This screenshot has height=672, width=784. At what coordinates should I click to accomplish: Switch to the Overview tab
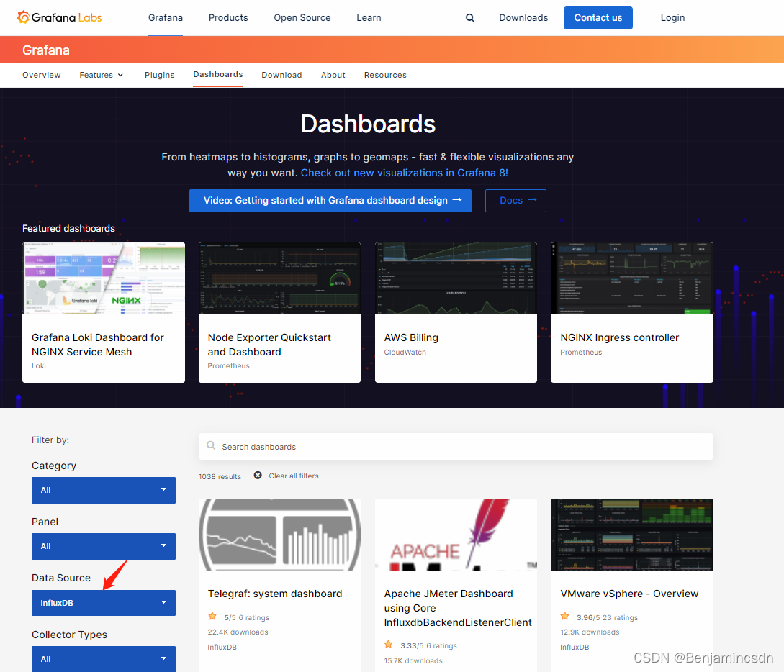(42, 75)
